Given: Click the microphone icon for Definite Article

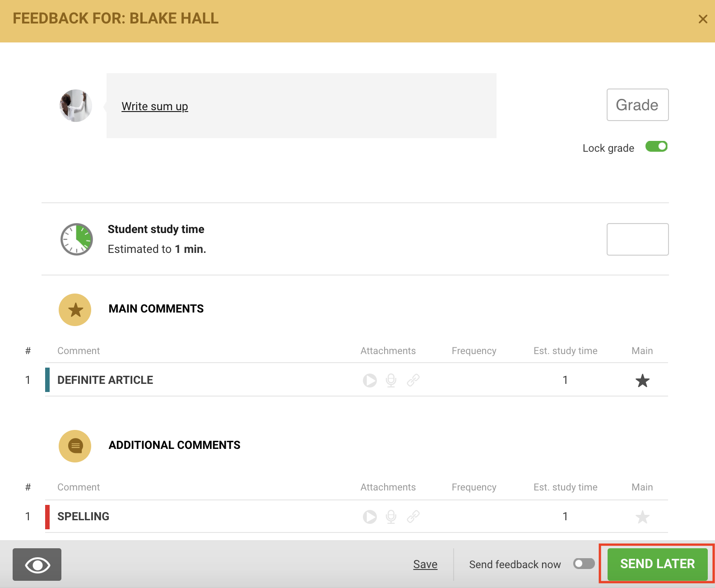Looking at the screenshot, I should coord(391,380).
